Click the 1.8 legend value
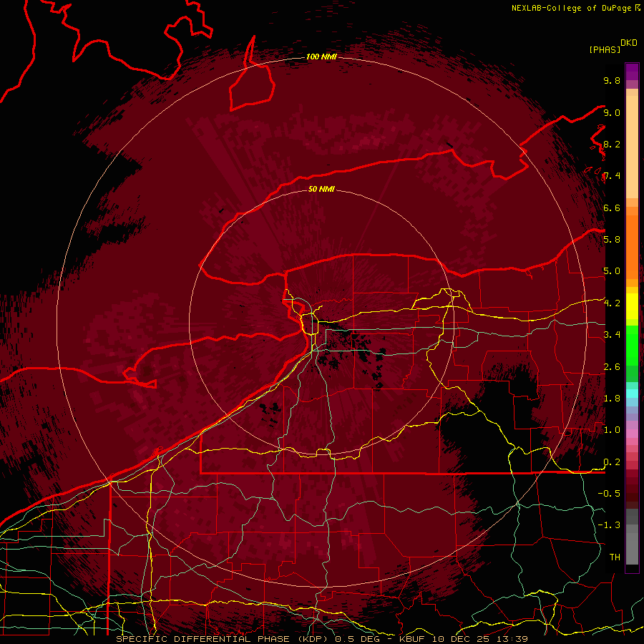Screen dimensions: 644x644 click(x=612, y=399)
